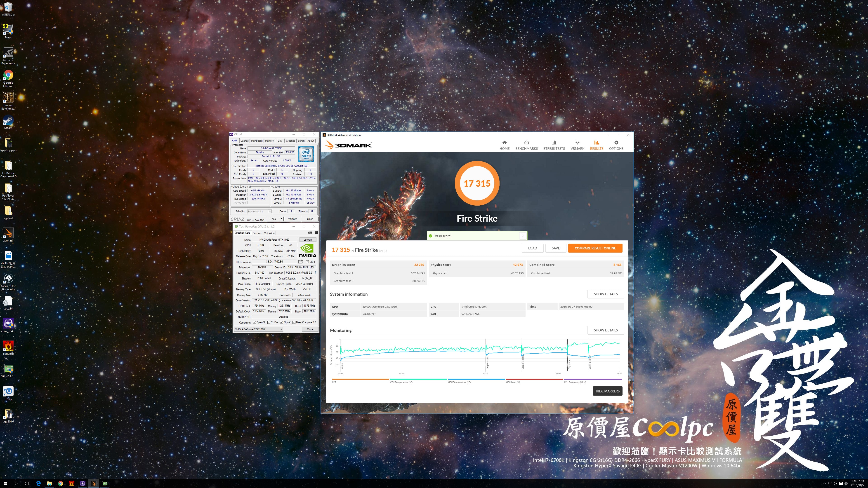
Task: Open the HOME section in 3DMark
Action: click(504, 145)
